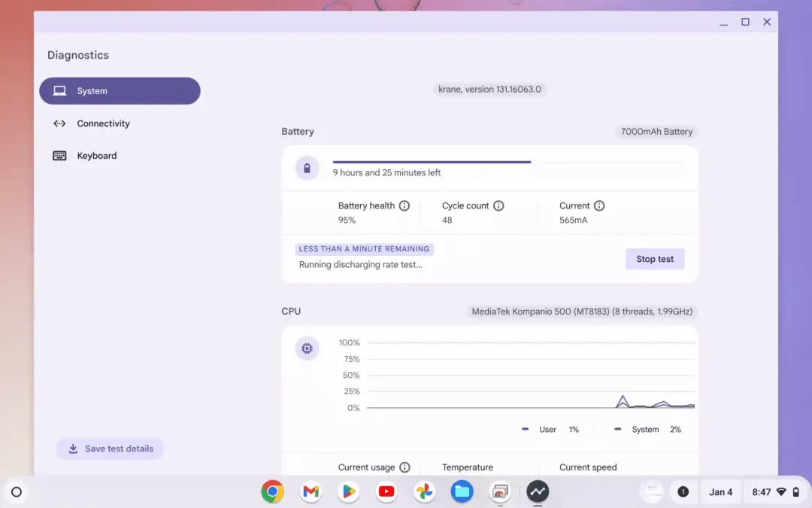Screen dimensions: 812x508
Task: Show info about Battery health
Action: click(x=404, y=205)
